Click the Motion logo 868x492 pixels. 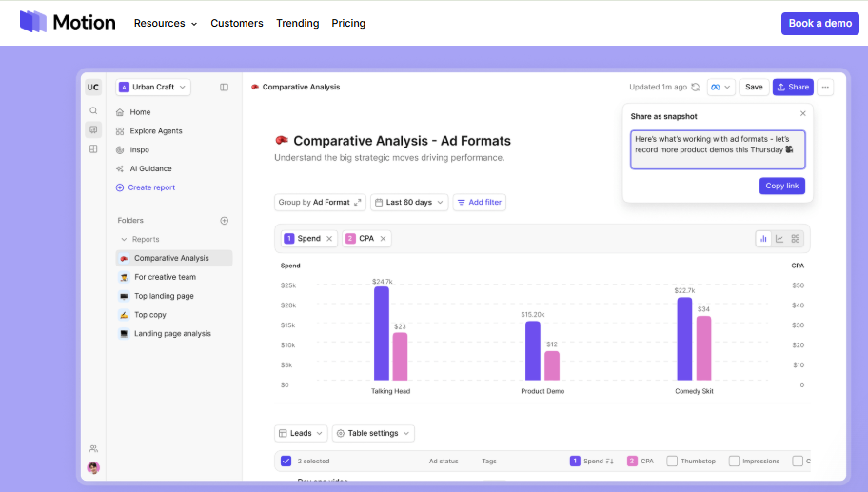(x=68, y=22)
